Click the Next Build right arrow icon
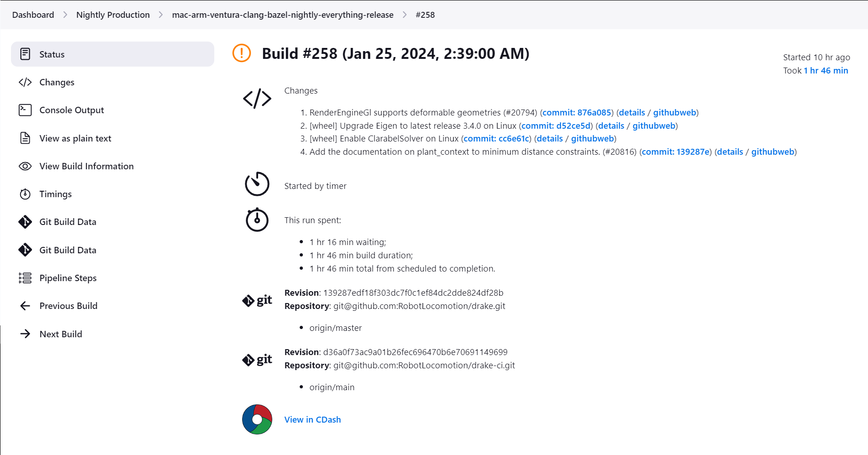The height and width of the screenshot is (455, 868). [25, 334]
